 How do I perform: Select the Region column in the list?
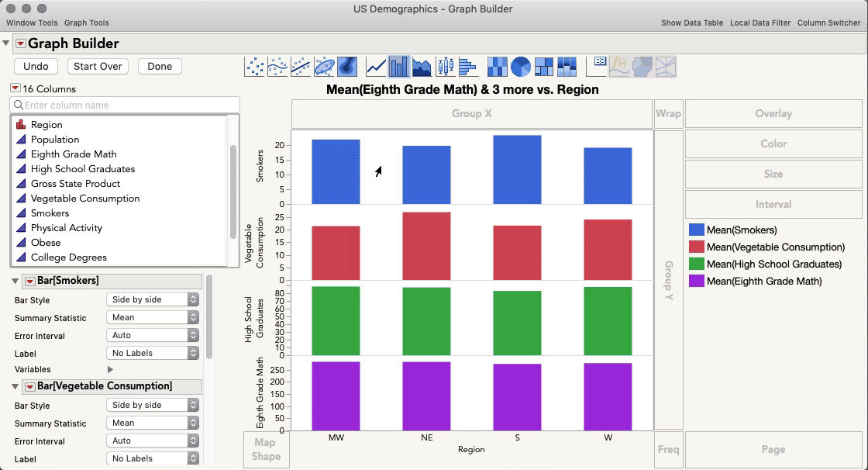tap(46, 124)
